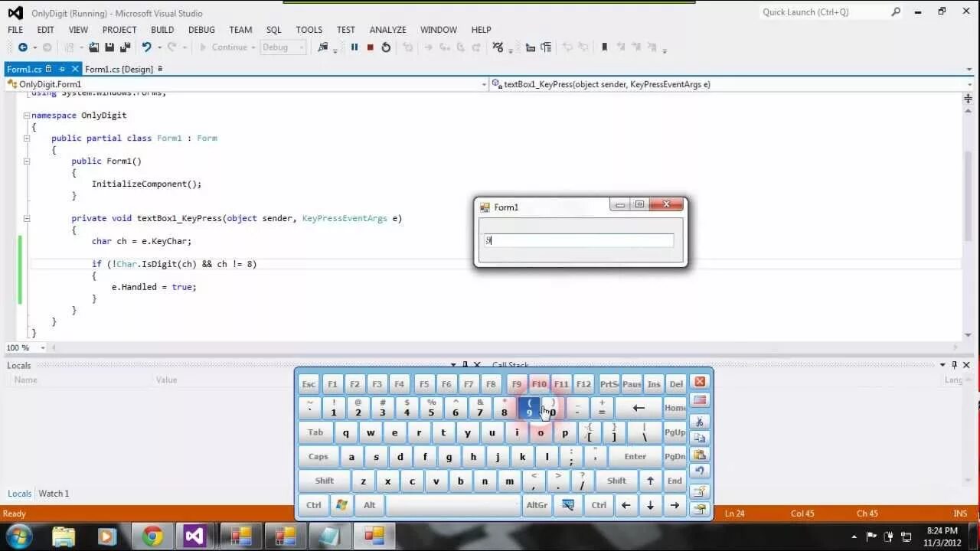Open the DEBUG menu

coord(201,30)
